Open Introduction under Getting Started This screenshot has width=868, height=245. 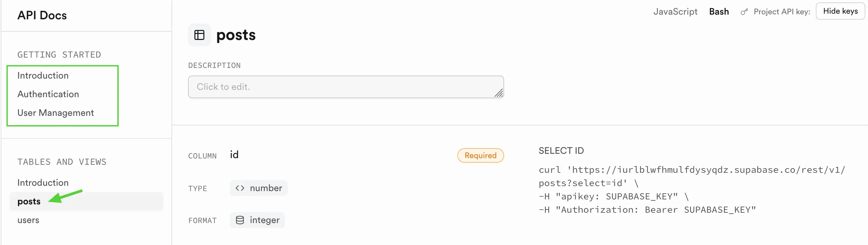(43, 75)
